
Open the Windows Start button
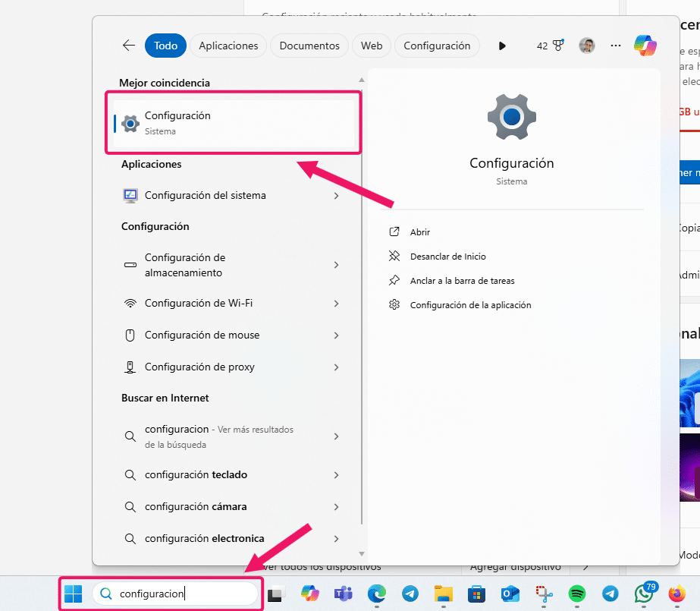tap(74, 594)
